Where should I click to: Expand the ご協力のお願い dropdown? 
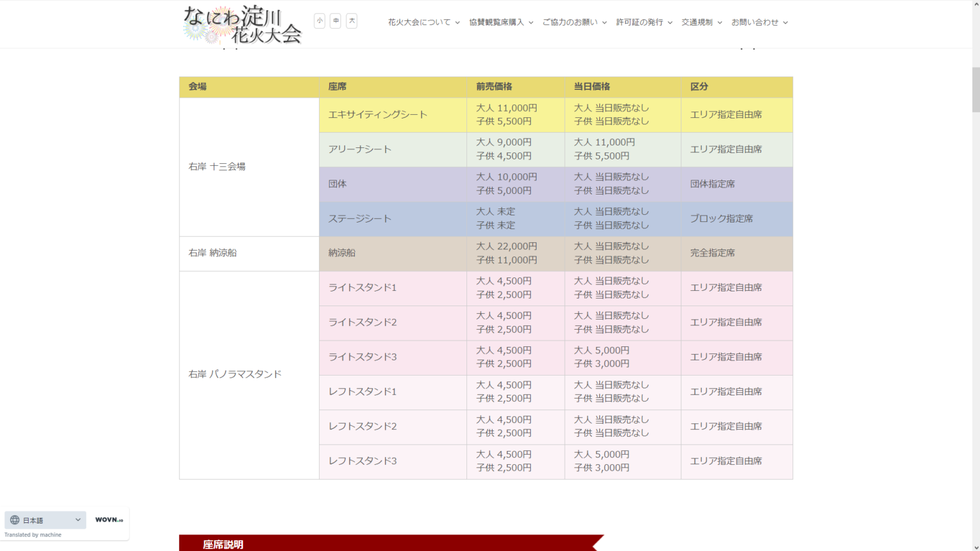(x=570, y=21)
